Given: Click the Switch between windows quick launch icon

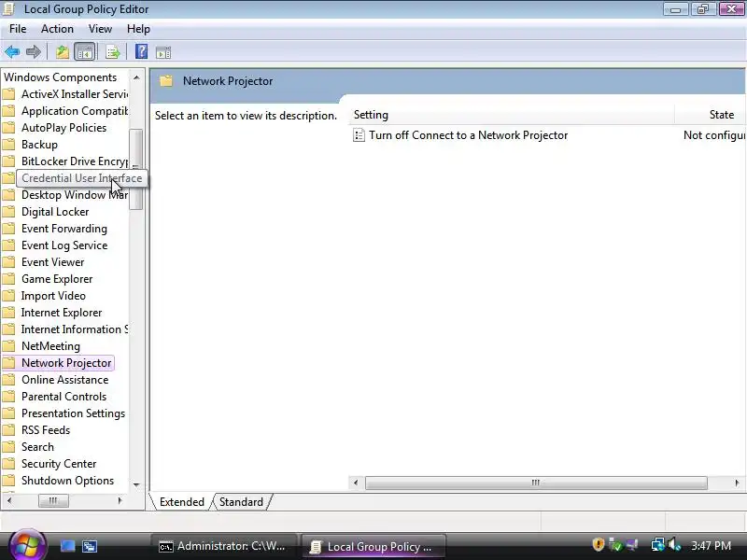Looking at the screenshot, I should 90,546.
